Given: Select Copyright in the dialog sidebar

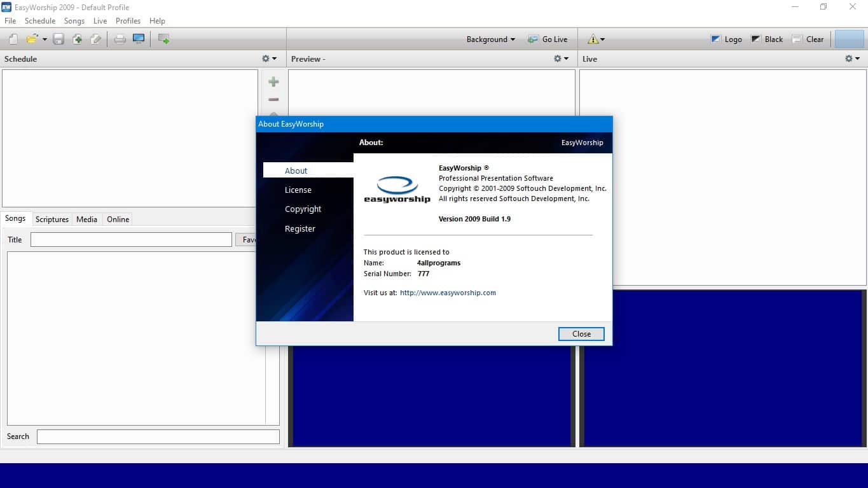Looking at the screenshot, I should [x=303, y=209].
